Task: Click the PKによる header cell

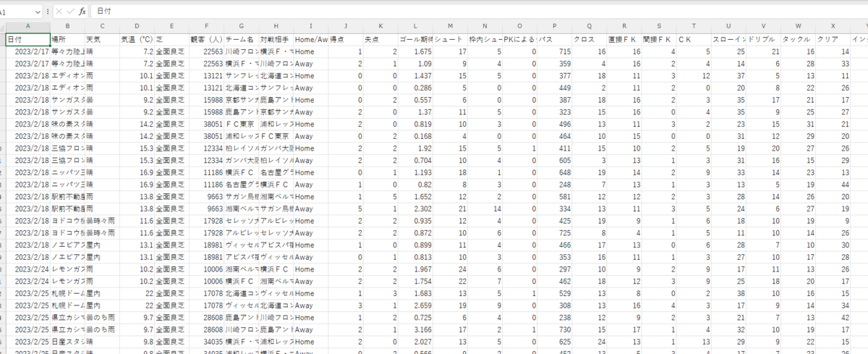Action: coord(519,38)
